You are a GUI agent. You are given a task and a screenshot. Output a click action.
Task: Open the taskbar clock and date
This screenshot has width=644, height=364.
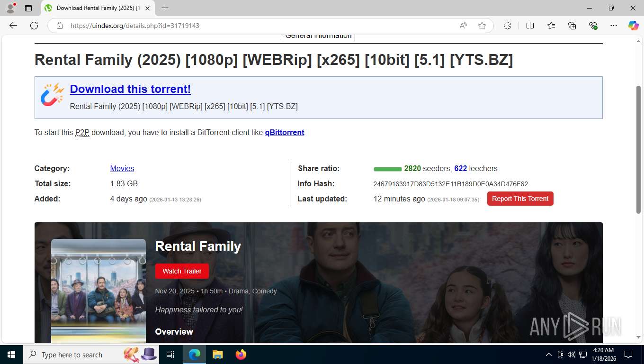point(603,355)
